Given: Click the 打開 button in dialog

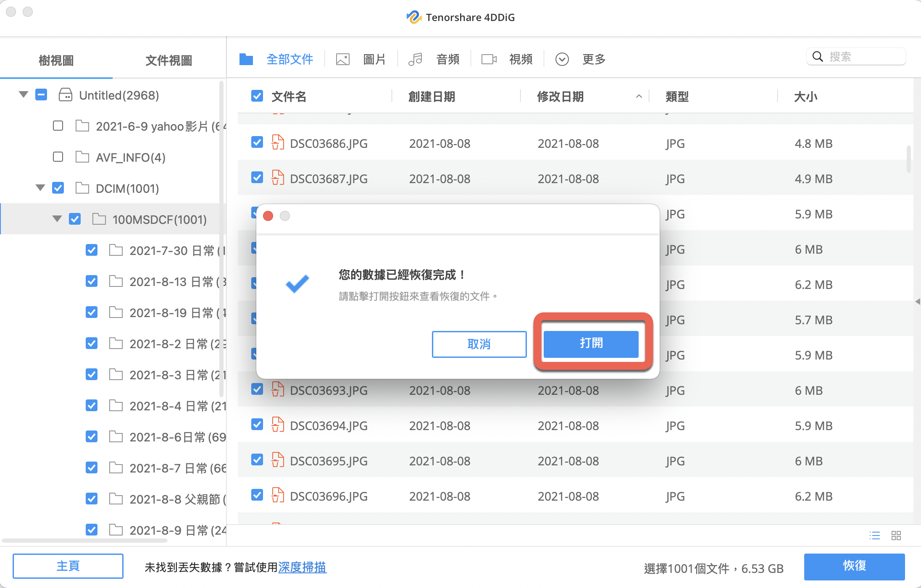Looking at the screenshot, I should coord(591,344).
